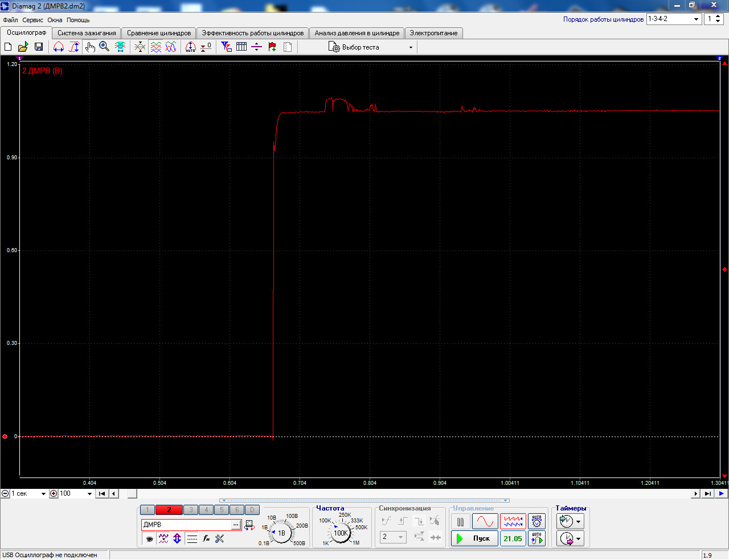Select channel 1 button

(x=147, y=510)
